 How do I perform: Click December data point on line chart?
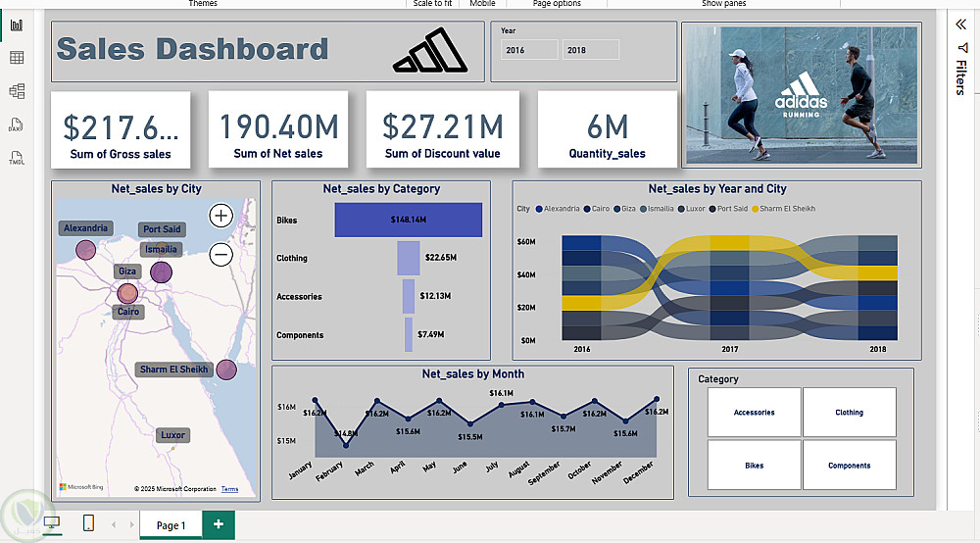pos(657,399)
